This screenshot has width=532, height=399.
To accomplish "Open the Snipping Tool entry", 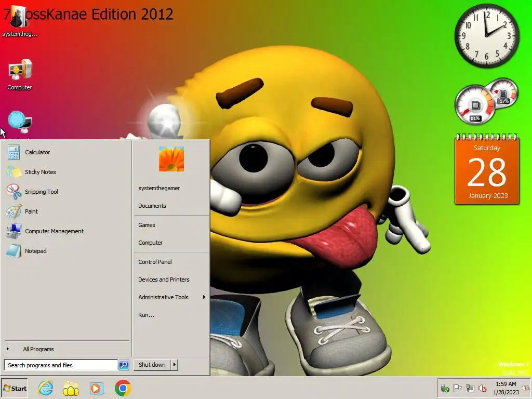I will 66,192.
